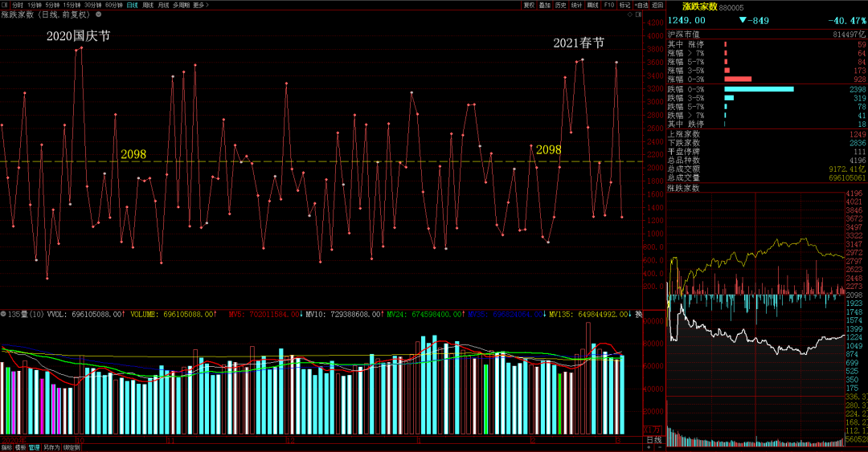Select the 60分钟 period tab
Screen dimensions: 868x452
point(113,5)
